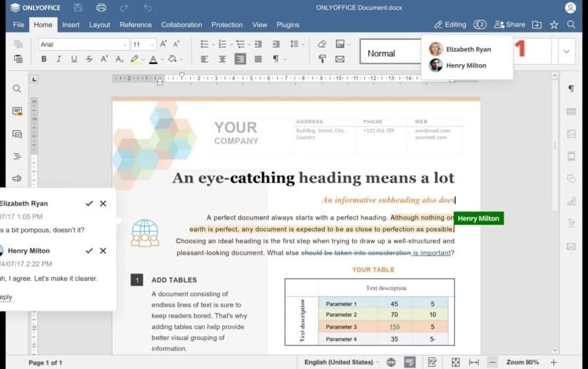This screenshot has width=588, height=369.
Task: Apply the yellow highlight color
Action: coord(134,59)
